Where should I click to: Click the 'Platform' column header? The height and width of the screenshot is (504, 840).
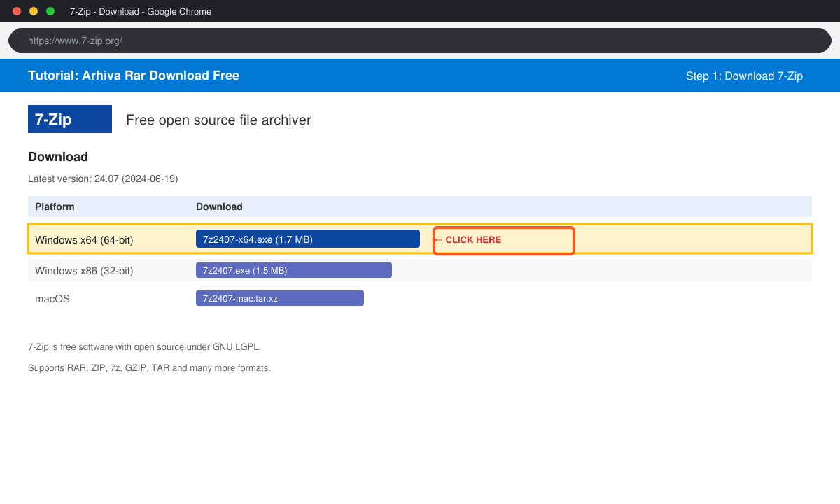[55, 206]
